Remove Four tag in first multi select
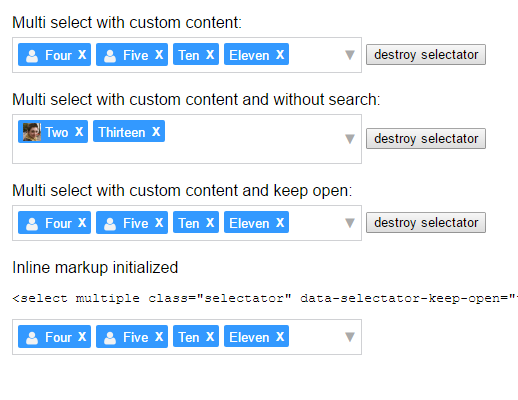The height and width of the screenshot is (400, 518). pyautogui.click(x=82, y=55)
